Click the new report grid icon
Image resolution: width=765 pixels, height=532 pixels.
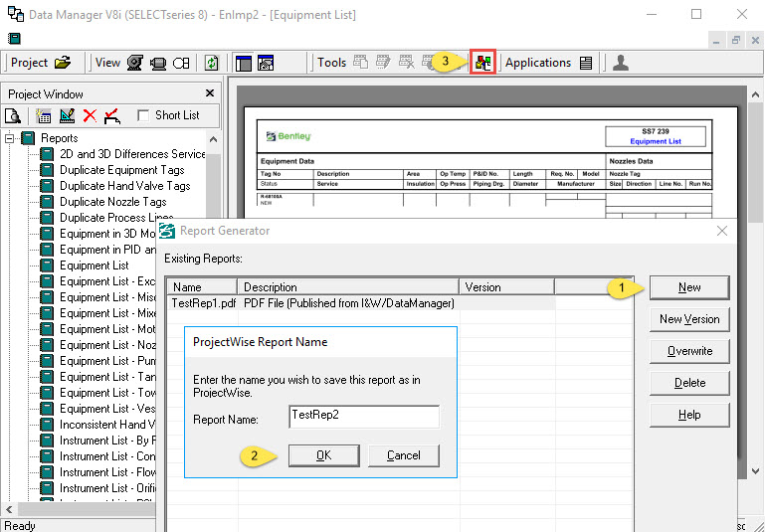44,116
